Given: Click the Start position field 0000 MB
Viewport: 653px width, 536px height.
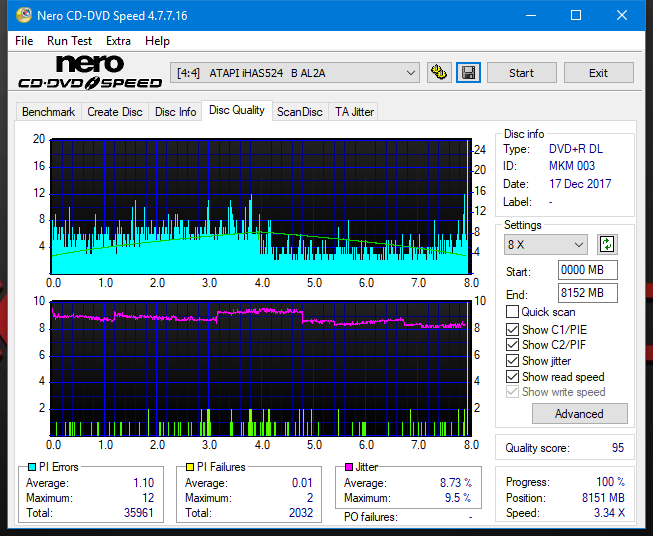Looking at the screenshot, I should (x=588, y=270).
